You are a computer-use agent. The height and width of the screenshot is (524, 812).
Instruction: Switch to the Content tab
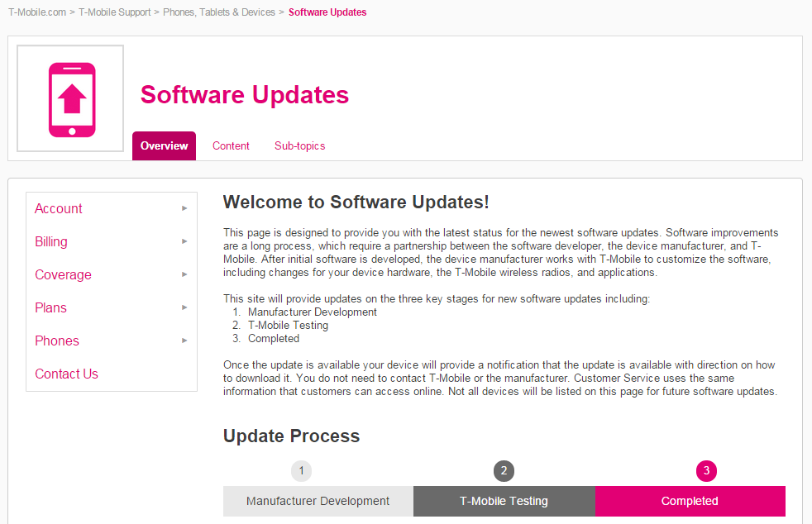(231, 146)
